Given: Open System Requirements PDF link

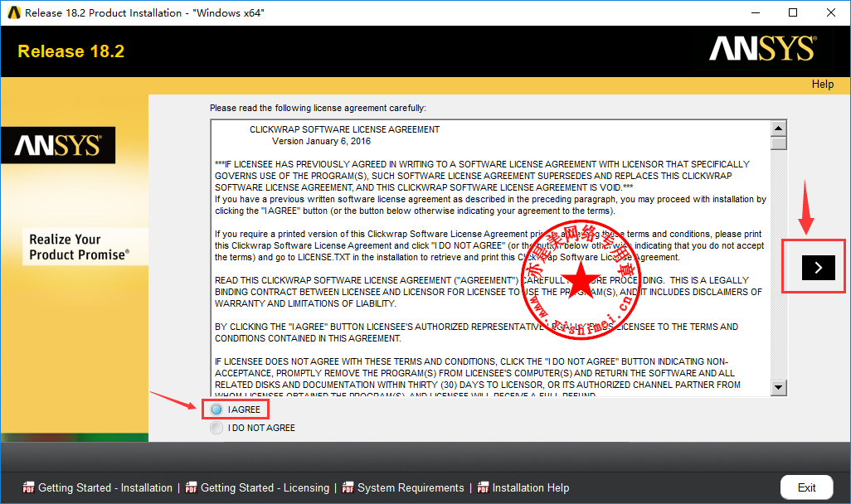Looking at the screenshot, I should click(x=411, y=487).
